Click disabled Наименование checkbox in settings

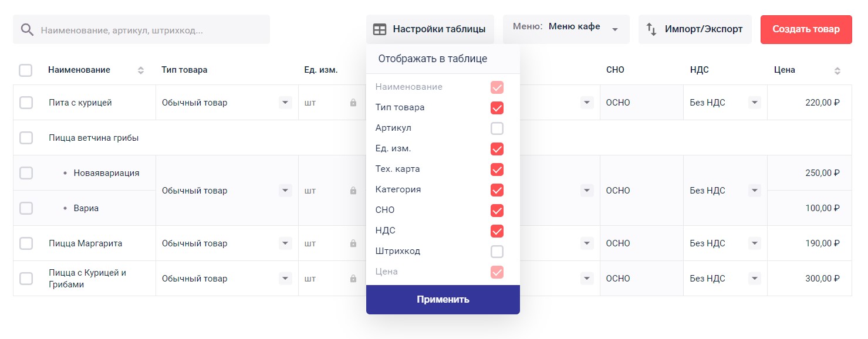tap(497, 87)
